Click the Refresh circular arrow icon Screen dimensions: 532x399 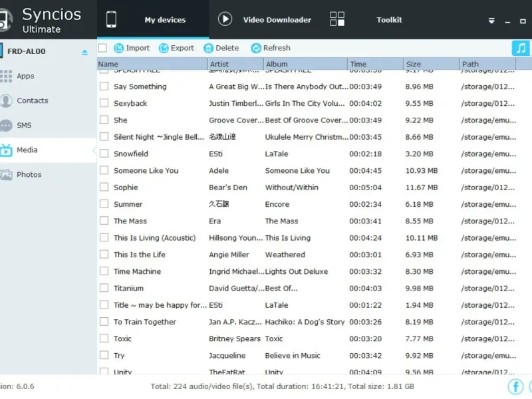(x=256, y=48)
